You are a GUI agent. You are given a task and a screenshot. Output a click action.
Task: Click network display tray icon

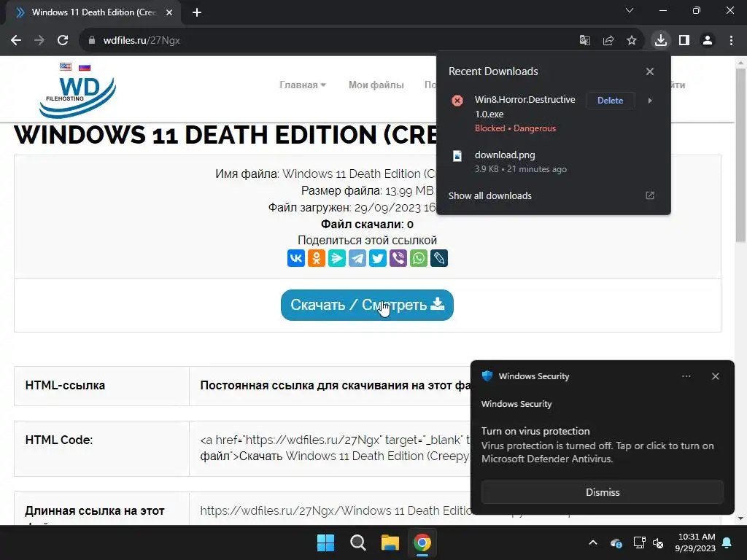tap(639, 542)
